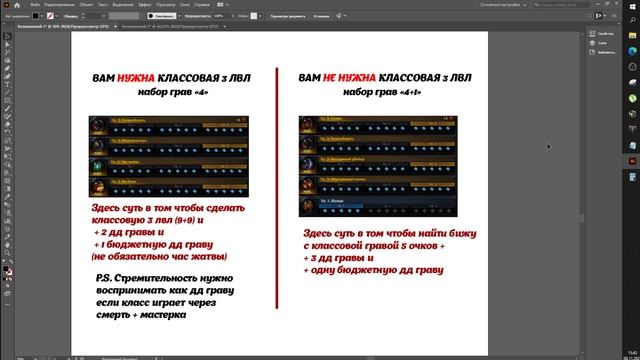Open the Текст menu
Screen dimensions: 640x360
tap(102, 5)
